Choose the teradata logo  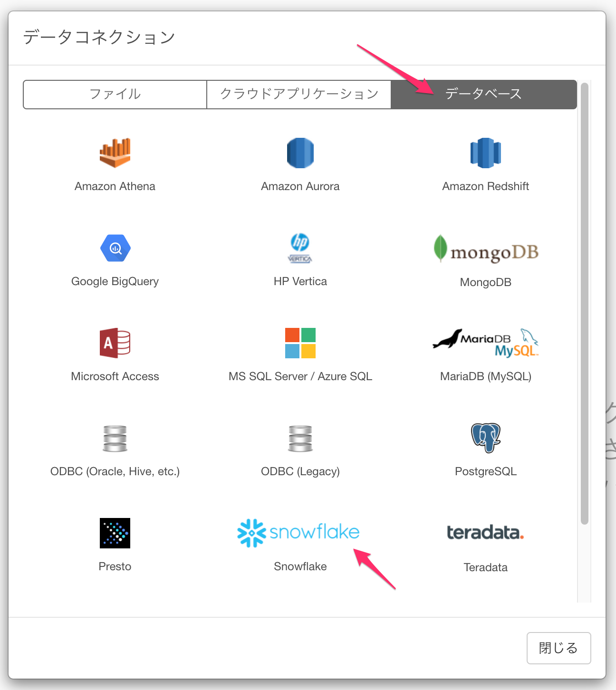tap(486, 533)
